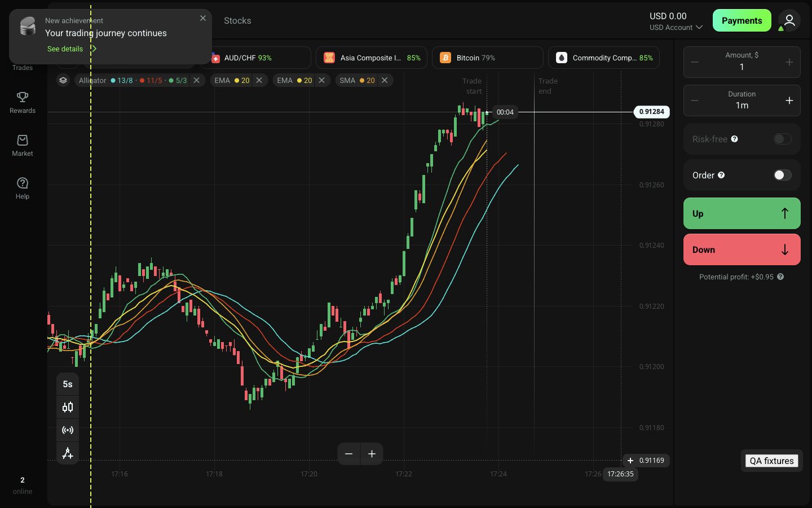Open the Rewards trophy section
Viewport: 812px width, 508px height.
pos(23,103)
